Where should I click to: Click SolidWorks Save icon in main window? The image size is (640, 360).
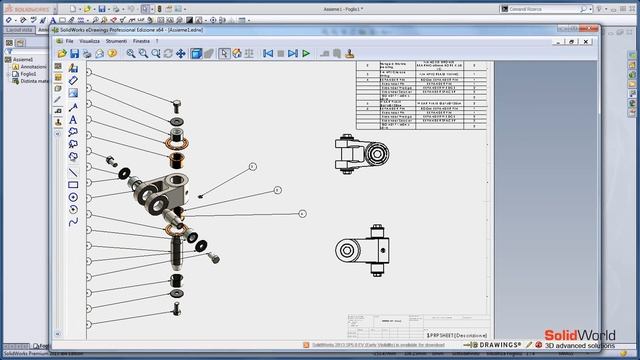tap(102, 9)
